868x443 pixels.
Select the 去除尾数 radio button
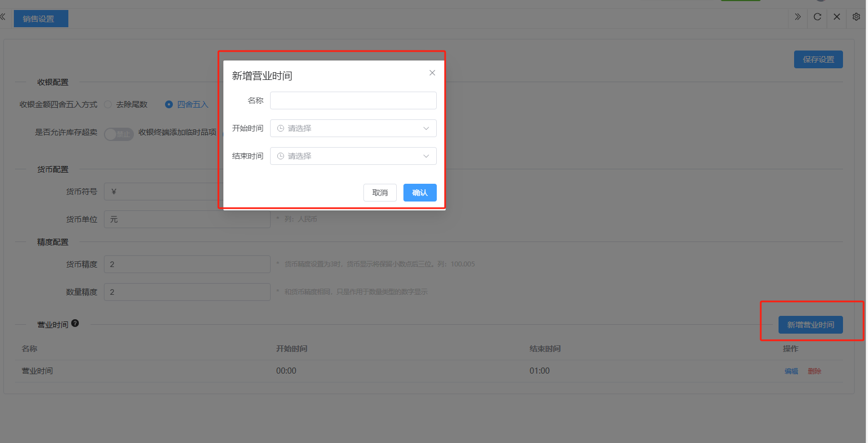click(x=108, y=104)
